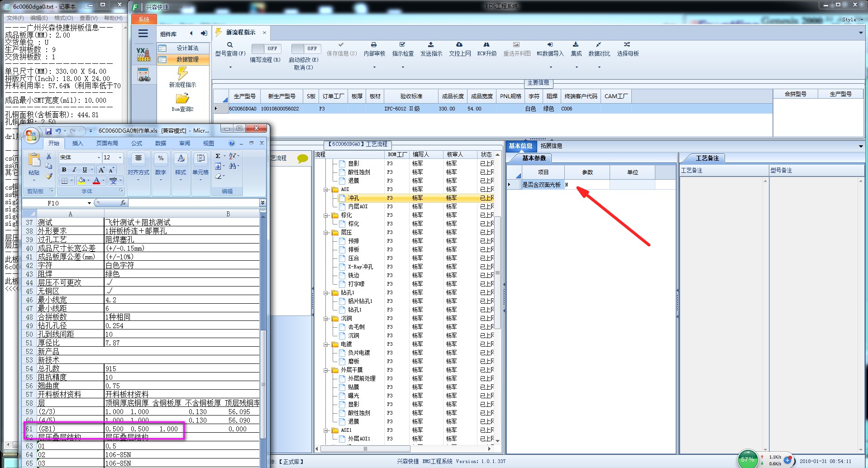The height and width of the screenshot is (468, 868).
Task: Open Notepad's 文件(F) menu
Action: pos(15,18)
